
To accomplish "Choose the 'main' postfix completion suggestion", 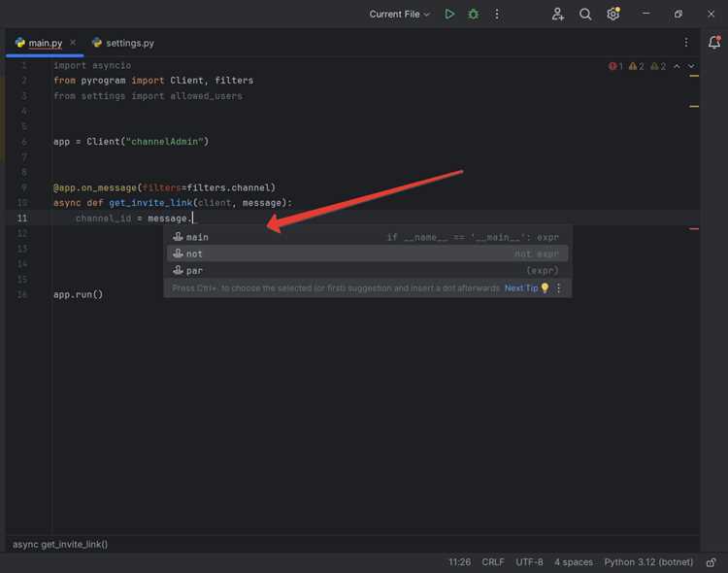I will point(367,237).
